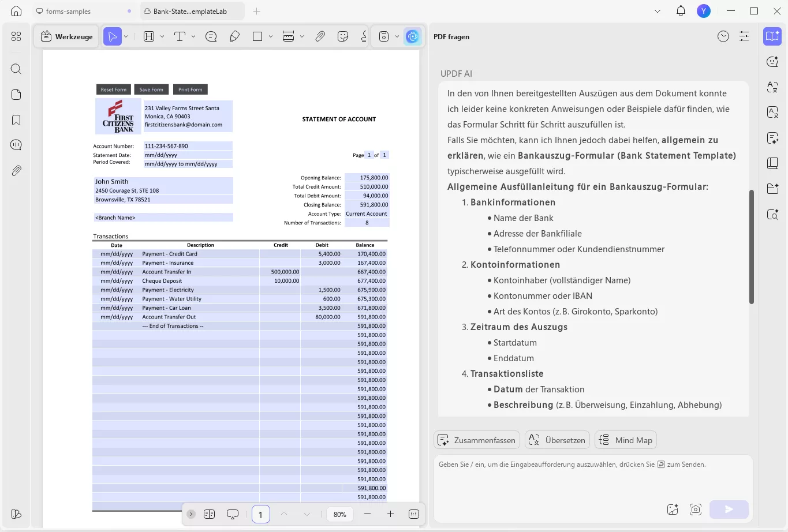Click the screenshot capture icon in the chat box
This screenshot has width=788, height=532.
[x=696, y=509]
